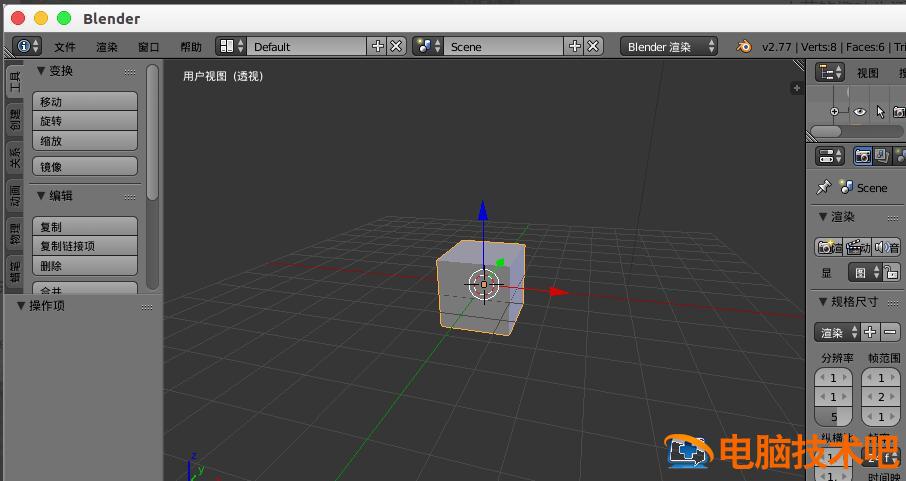Screen dimensions: 906x481
Task: Click the resolution percentage slider showing 5
Action: point(833,416)
